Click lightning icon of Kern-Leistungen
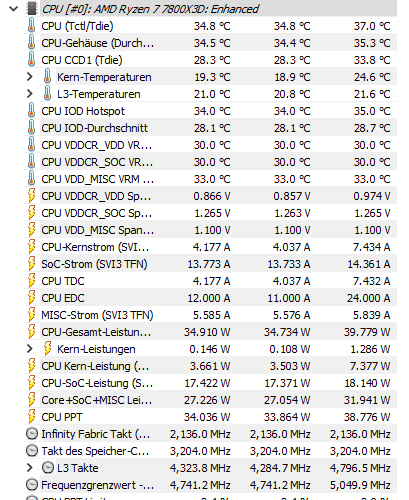 pos(47,349)
